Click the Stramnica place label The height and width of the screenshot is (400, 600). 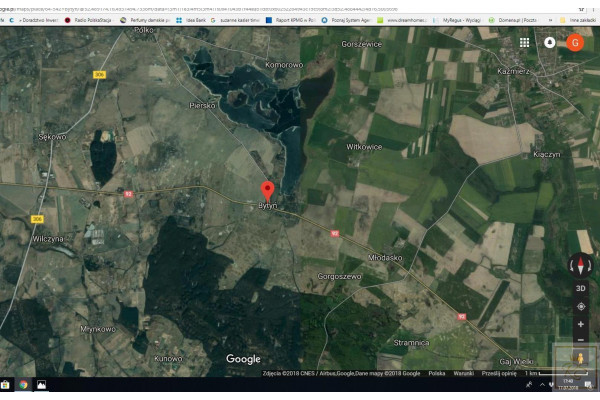click(411, 343)
